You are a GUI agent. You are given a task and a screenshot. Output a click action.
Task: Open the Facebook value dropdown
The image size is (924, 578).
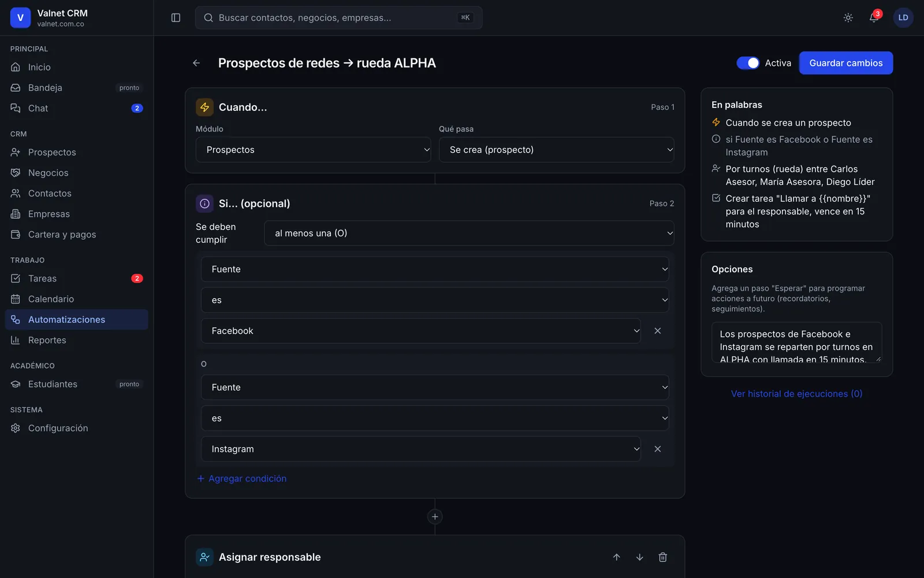421,331
